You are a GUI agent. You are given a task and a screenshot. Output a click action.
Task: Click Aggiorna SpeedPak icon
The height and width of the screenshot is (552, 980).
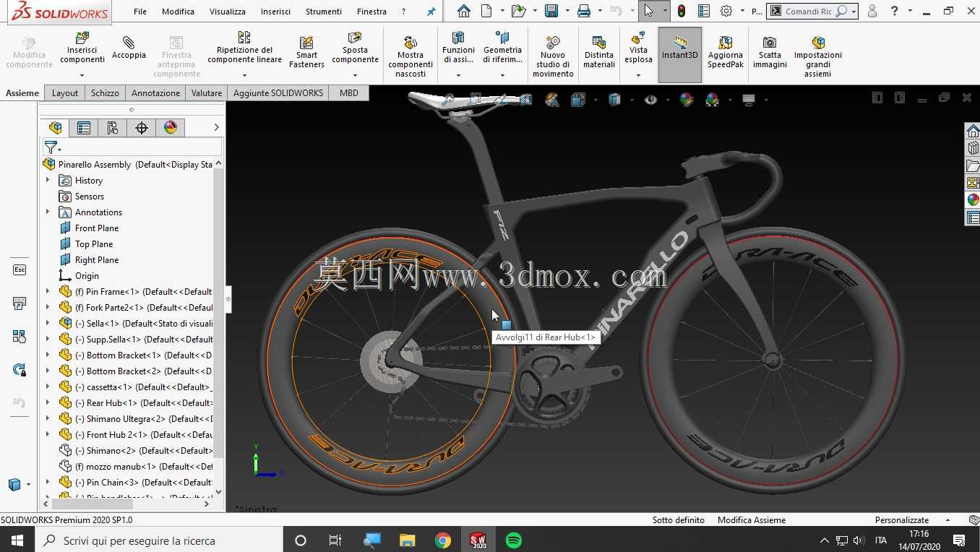pyautogui.click(x=725, y=43)
